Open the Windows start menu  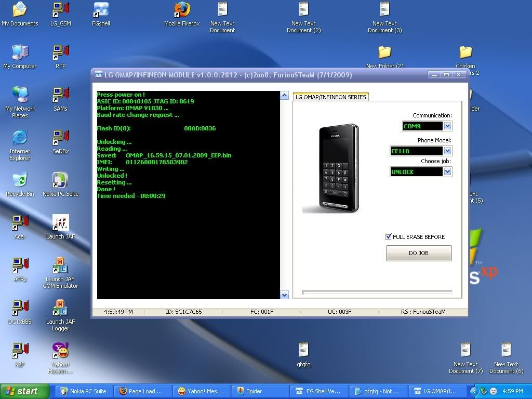click(x=24, y=391)
